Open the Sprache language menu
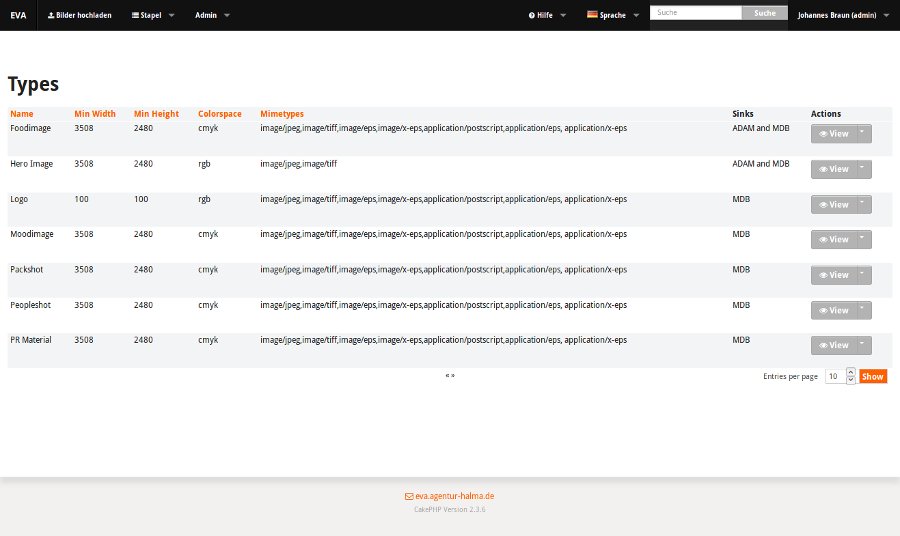Image resolution: width=900 pixels, height=536 pixels. tap(612, 15)
